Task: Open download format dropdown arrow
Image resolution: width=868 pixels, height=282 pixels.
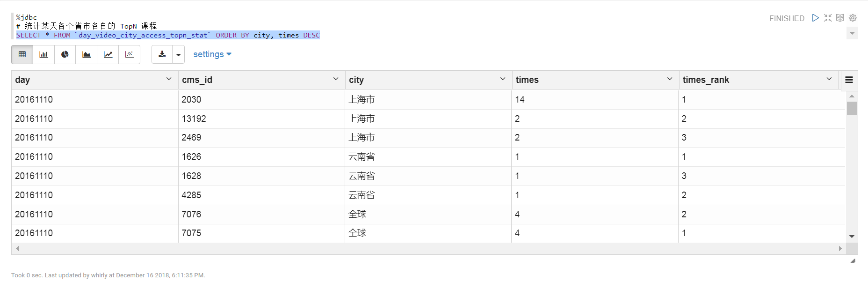Action: point(178,54)
